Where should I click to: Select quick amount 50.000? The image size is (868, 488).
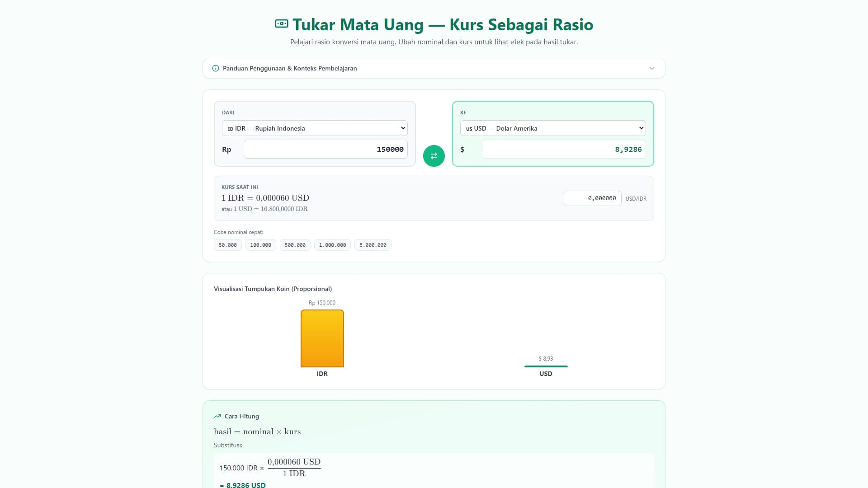(228, 245)
